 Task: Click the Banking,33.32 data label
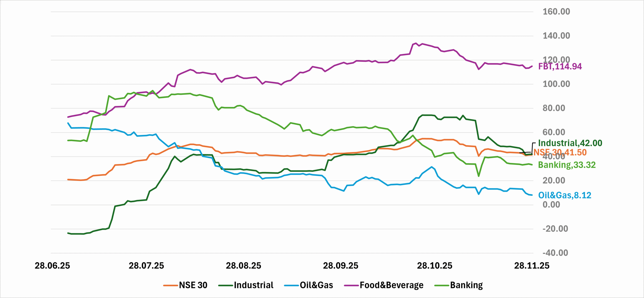[x=567, y=165]
